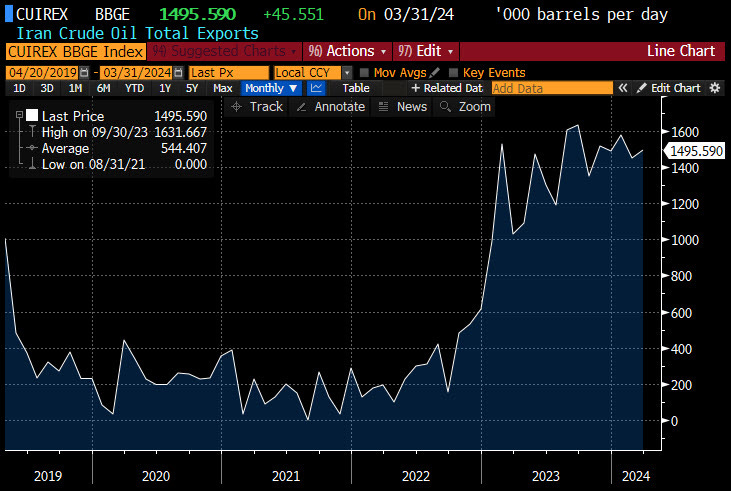The height and width of the screenshot is (491, 731).
Task: Click the 1495.590 last value axis label
Action: (x=694, y=151)
